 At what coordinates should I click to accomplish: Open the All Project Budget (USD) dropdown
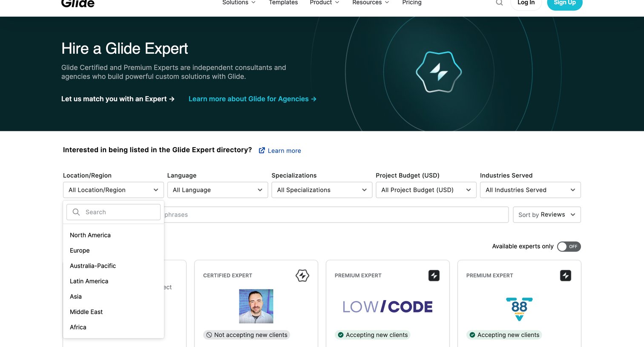tap(426, 190)
